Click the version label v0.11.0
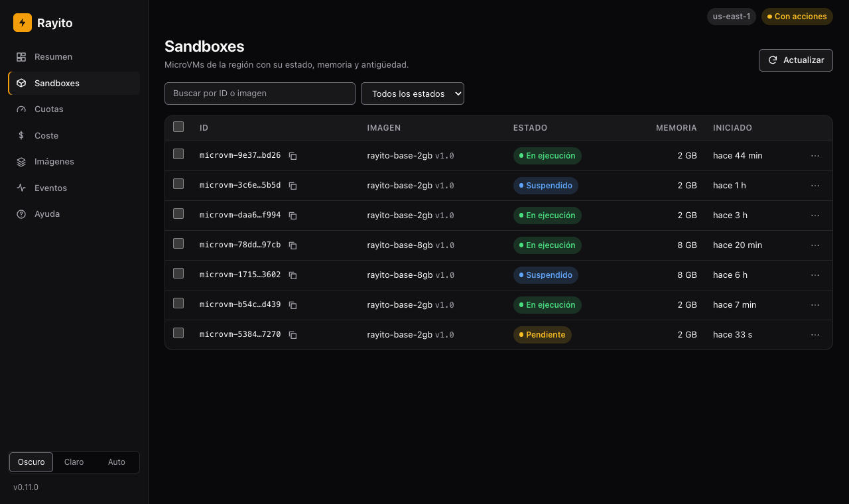This screenshot has height=504, width=849. coord(26,487)
